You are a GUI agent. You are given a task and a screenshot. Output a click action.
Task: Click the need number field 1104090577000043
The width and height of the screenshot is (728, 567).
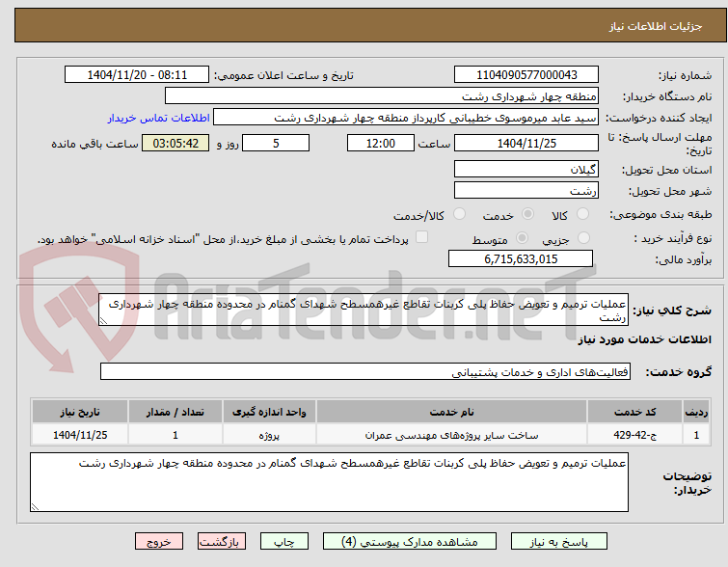(x=526, y=75)
